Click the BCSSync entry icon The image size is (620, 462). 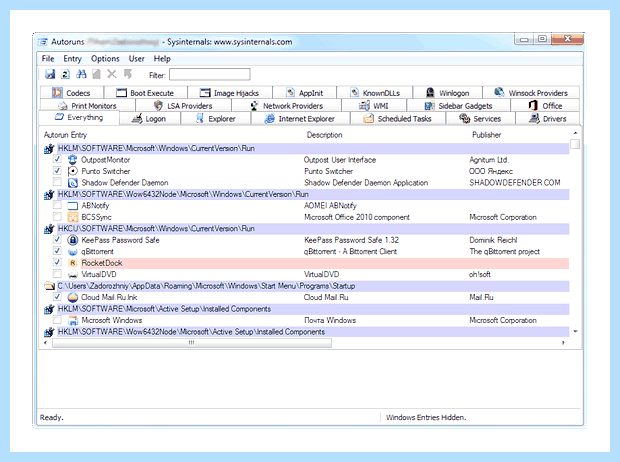coord(72,217)
